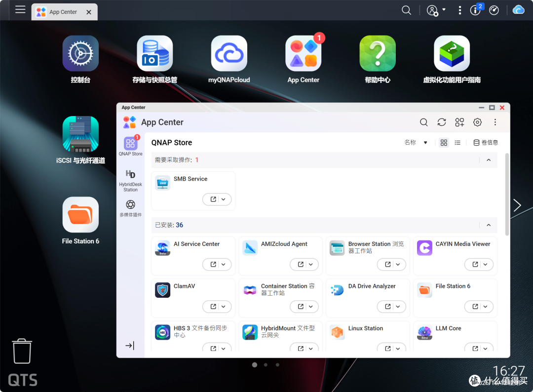Switch to grid view in QNAP Store
This screenshot has height=392, width=533.
click(444, 143)
